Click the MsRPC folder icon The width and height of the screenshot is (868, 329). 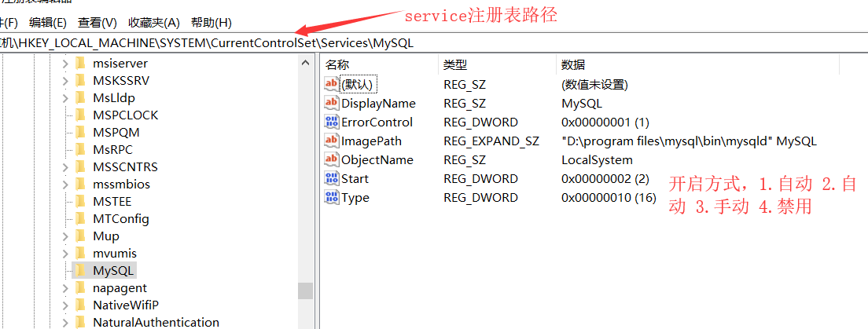pos(79,150)
